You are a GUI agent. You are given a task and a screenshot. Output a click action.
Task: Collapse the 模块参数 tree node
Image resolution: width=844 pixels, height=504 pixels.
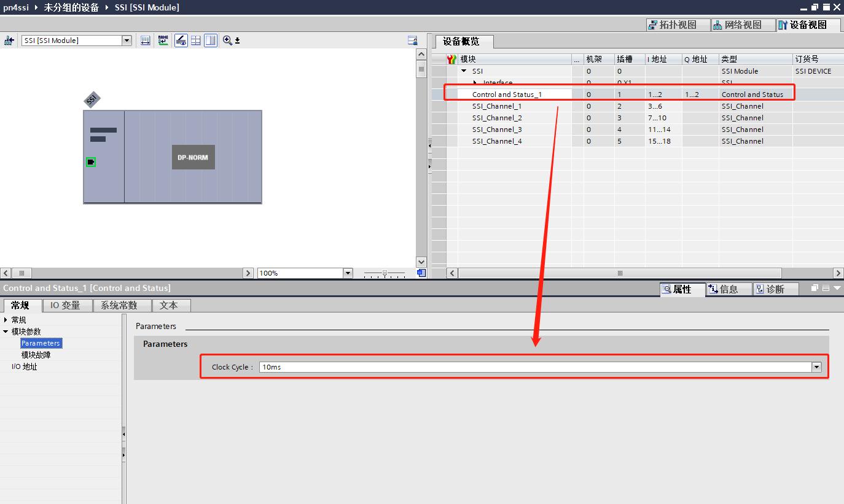tap(6, 331)
